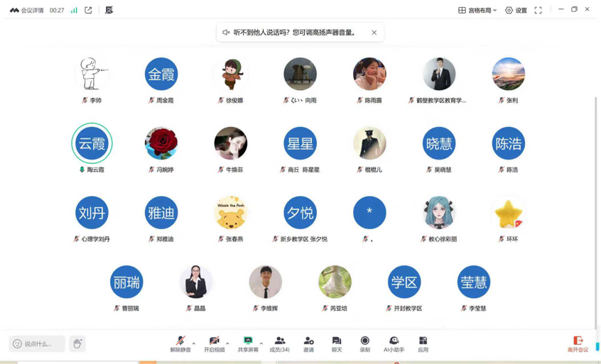Expand the arrow next to 解除静音
This screenshot has height=364, width=601.
click(194, 343)
